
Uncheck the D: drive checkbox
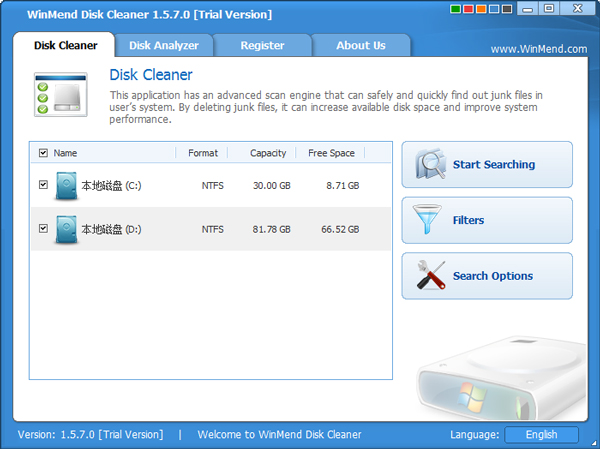click(x=43, y=229)
